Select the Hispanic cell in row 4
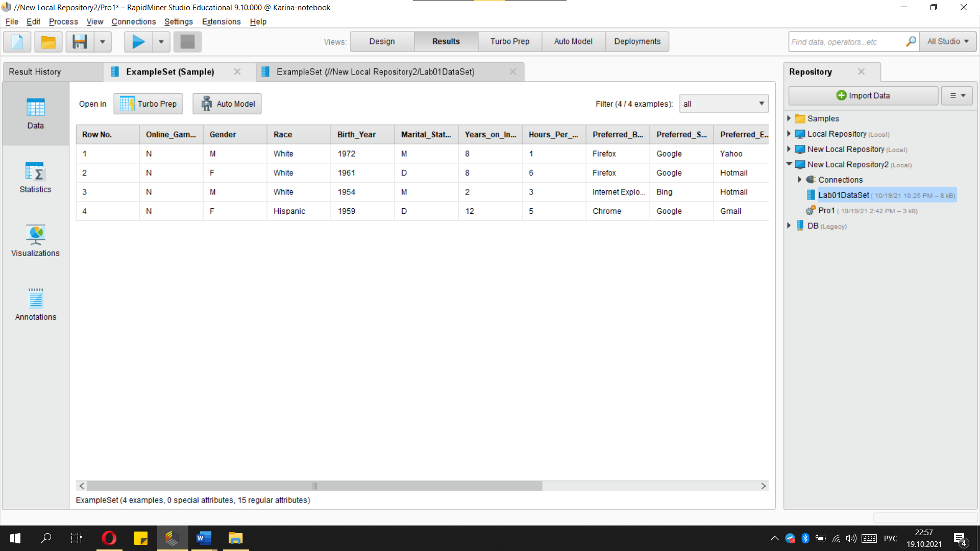Screen dimensions: 980x551 299,211
